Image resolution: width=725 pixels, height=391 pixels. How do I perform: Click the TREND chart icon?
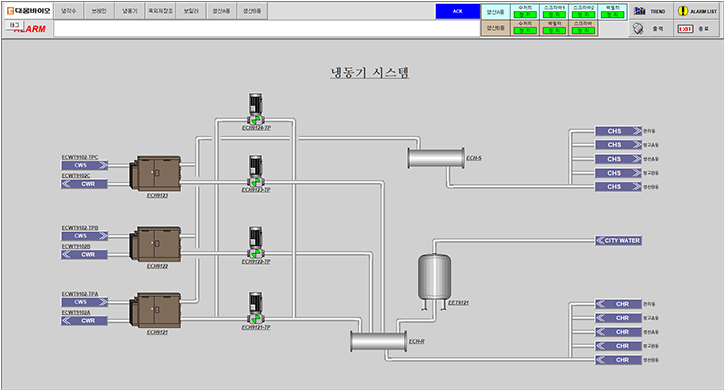[640, 11]
